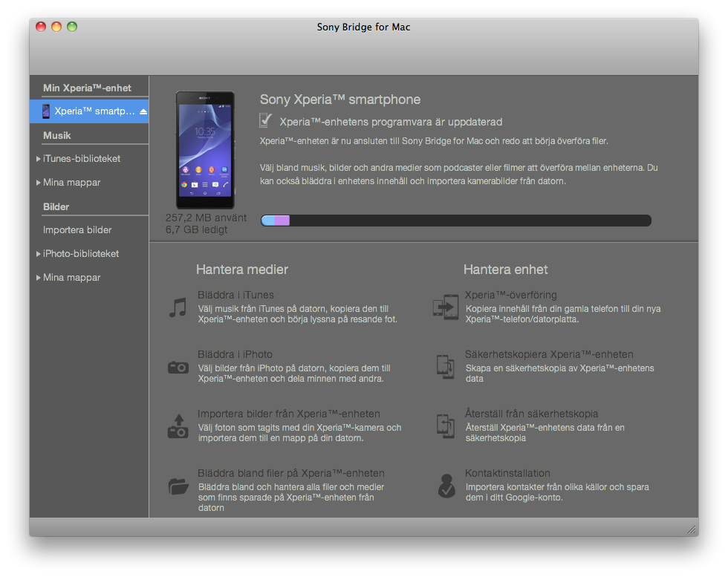Eject the Xperia smartphone in the sidebar
Viewport: 728px width, 577px height.
[x=143, y=111]
